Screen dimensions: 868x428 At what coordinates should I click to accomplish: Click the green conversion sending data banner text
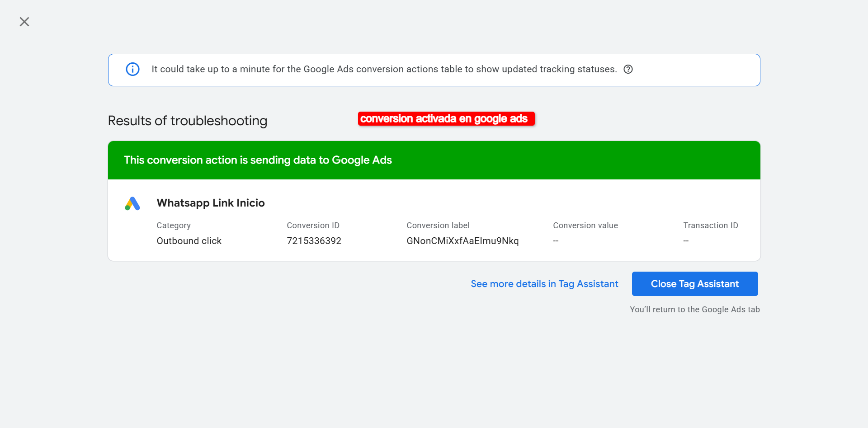pyautogui.click(x=258, y=160)
